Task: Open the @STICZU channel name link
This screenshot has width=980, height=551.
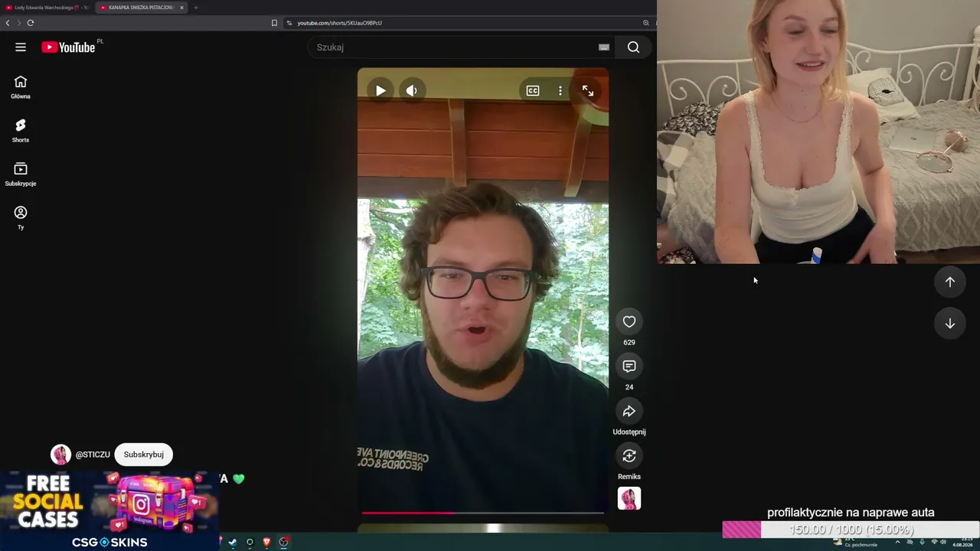Action: pos(93,455)
